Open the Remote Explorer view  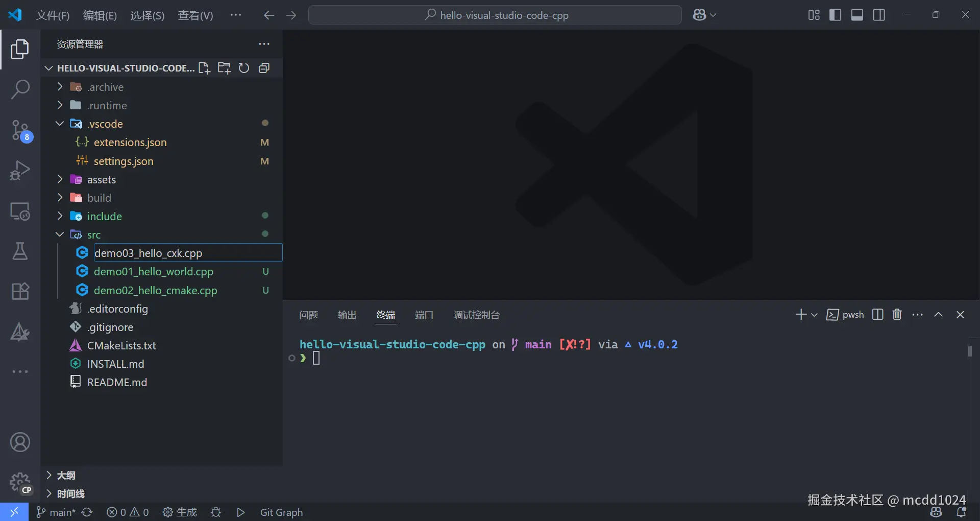click(20, 211)
